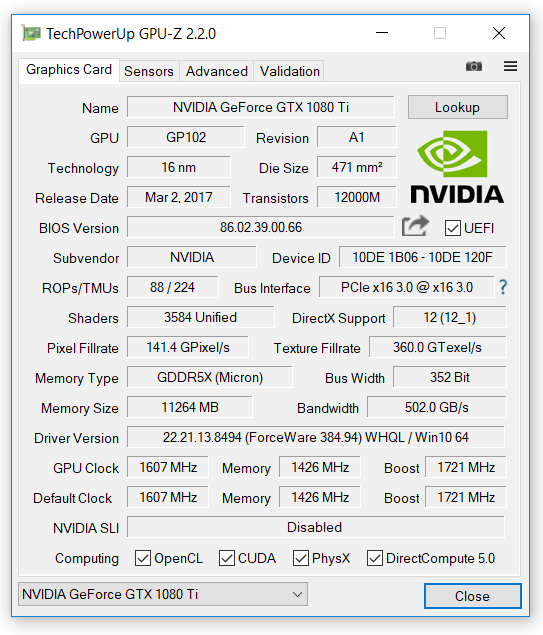Screen dimensions: 543x635
Task: Click the Die Size field 471 mm²
Action: pyautogui.click(x=356, y=167)
